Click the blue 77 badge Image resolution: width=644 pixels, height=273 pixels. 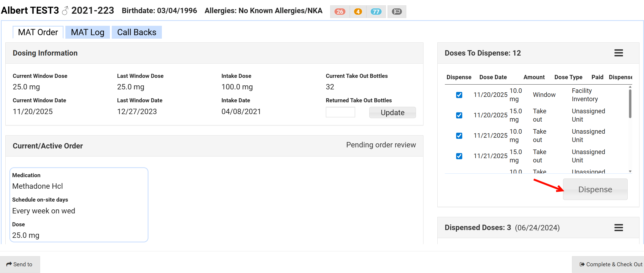click(x=376, y=12)
